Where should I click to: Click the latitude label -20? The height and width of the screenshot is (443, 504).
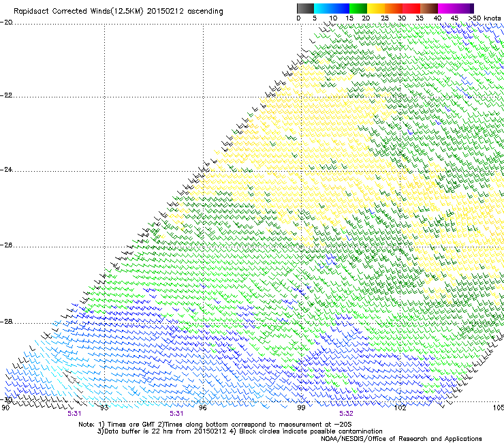tap(6, 22)
